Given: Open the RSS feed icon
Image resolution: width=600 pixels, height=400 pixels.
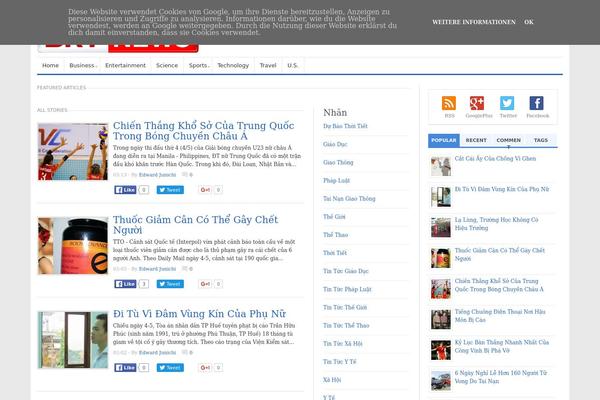Looking at the screenshot, I should (x=449, y=103).
